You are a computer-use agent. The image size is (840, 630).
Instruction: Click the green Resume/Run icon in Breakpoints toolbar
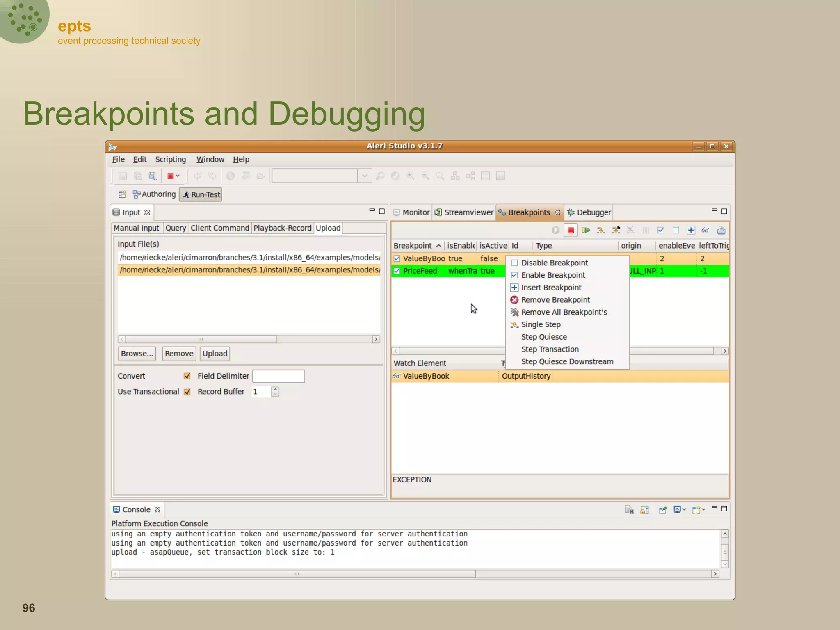586,230
